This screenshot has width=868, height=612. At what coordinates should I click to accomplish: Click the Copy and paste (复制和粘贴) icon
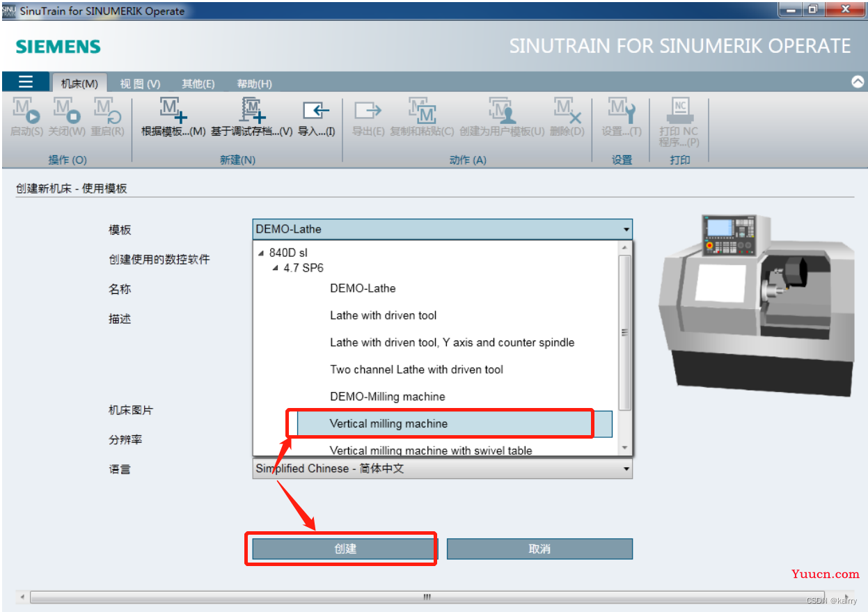click(422, 110)
